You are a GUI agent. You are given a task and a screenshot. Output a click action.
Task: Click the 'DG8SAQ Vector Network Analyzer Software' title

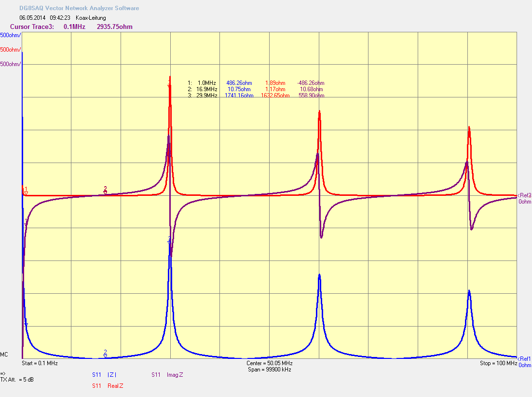[79, 8]
